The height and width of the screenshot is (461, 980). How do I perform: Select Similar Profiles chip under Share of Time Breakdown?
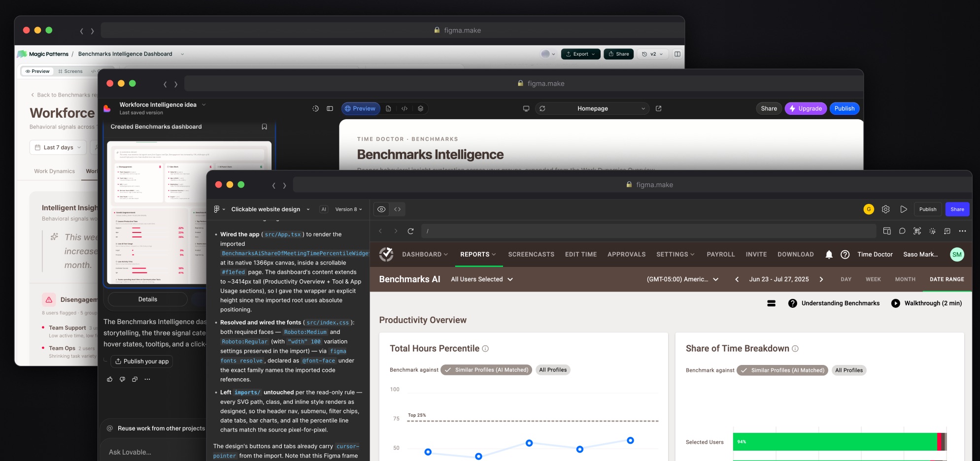tap(782, 370)
